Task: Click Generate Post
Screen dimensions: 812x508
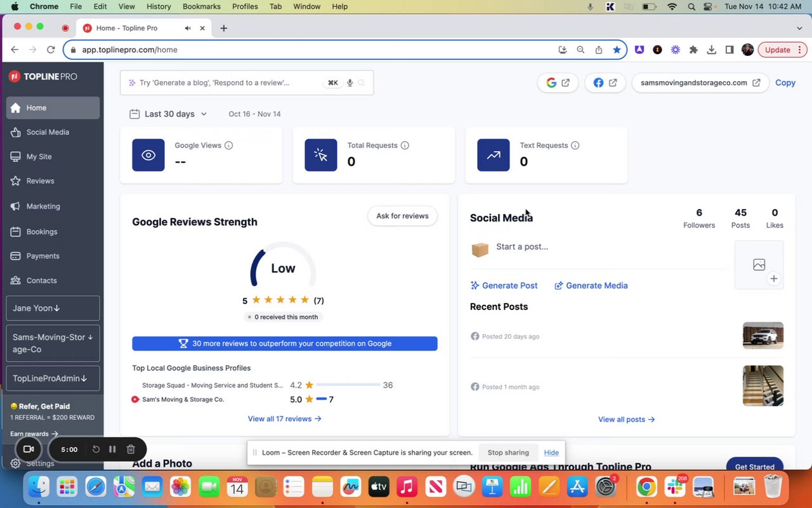Action: pos(504,286)
